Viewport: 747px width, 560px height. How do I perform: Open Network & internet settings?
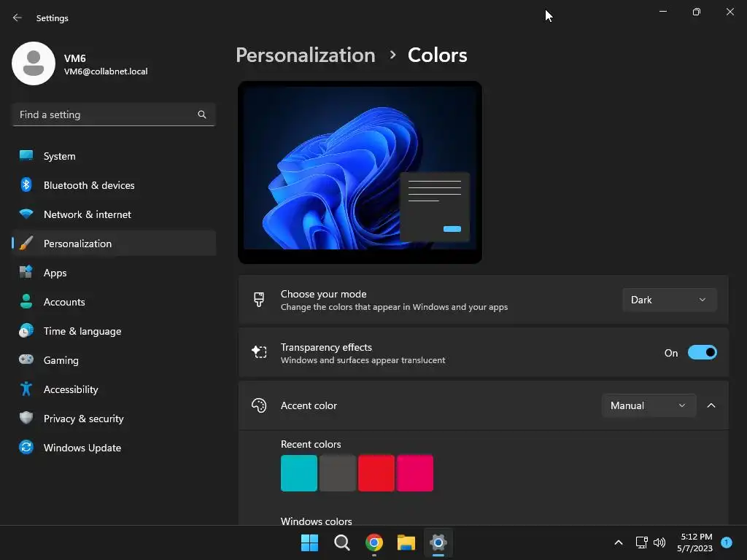(114, 214)
